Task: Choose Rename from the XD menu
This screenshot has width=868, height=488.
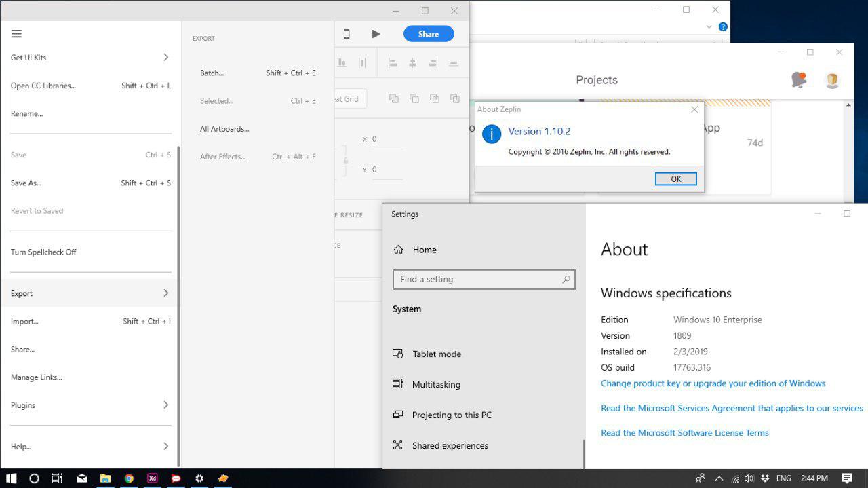Action: pyautogui.click(x=91, y=114)
